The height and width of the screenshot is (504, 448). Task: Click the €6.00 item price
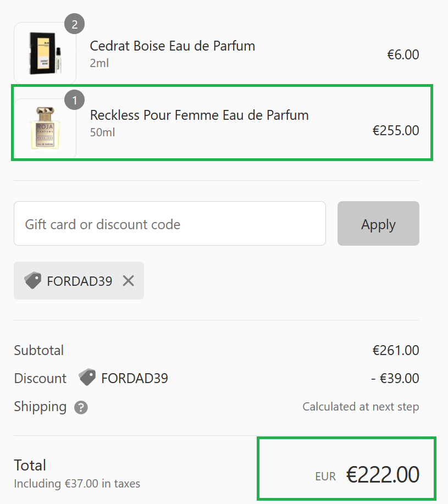tap(403, 54)
